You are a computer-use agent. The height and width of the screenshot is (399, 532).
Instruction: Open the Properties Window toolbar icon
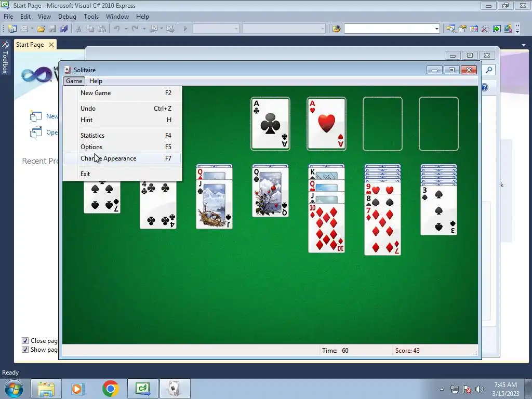tap(462, 29)
